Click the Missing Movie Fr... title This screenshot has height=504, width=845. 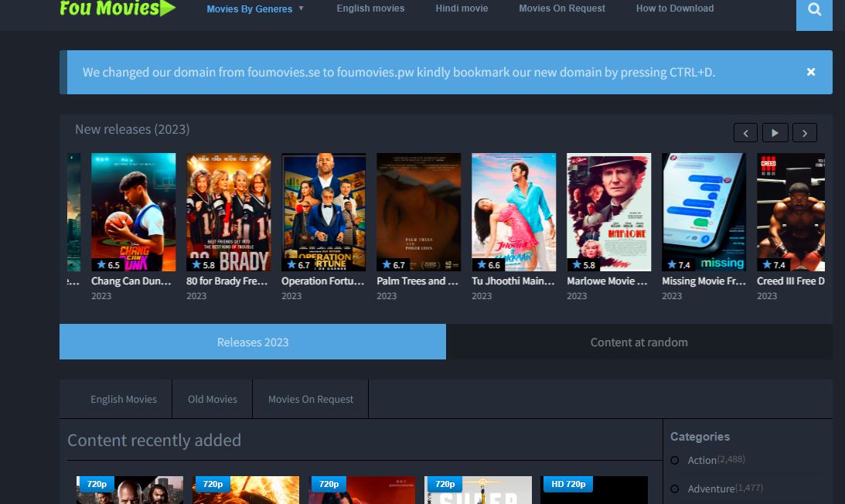point(704,281)
